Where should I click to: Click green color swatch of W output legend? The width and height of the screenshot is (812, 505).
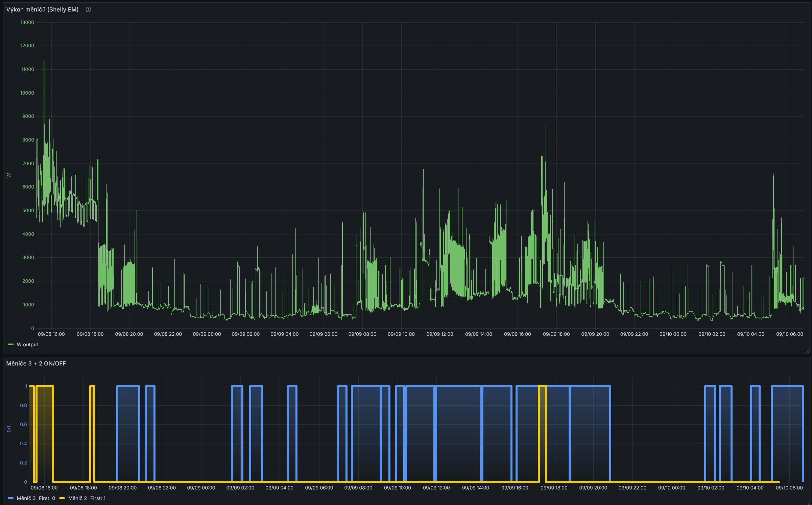pos(10,345)
